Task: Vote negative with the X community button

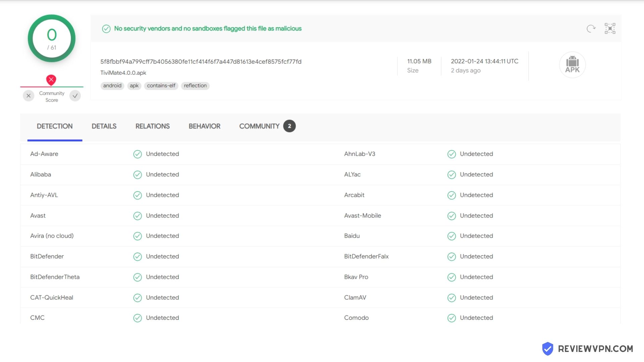Action: 29,96
